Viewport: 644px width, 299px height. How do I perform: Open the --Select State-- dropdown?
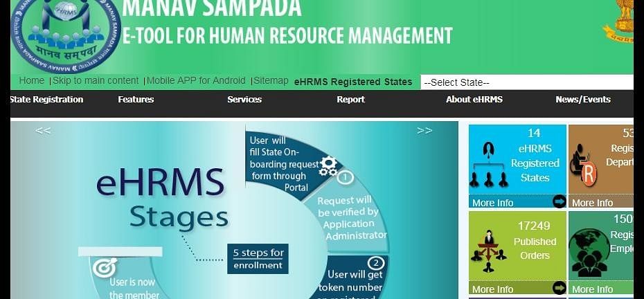[x=527, y=82]
